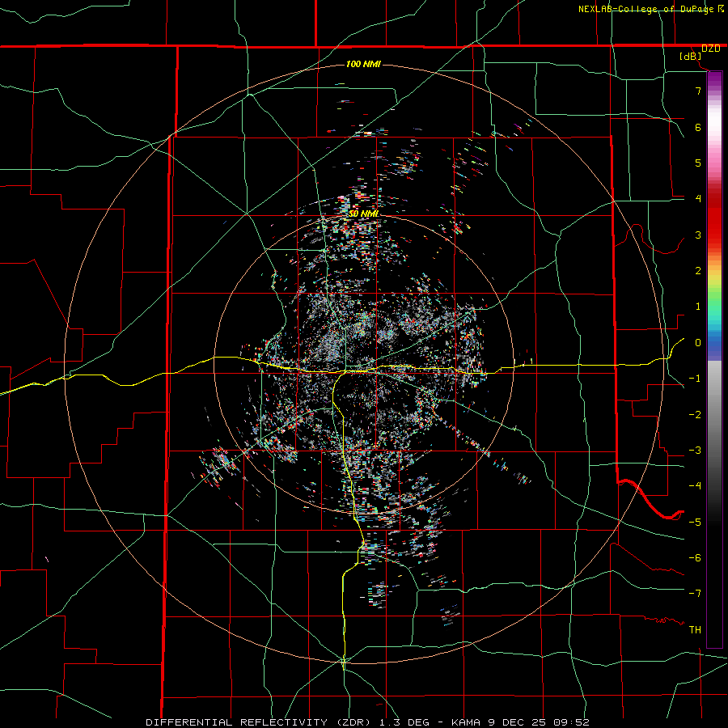Click the 100 NMI range ring label
The image size is (728, 728).
[x=363, y=64]
